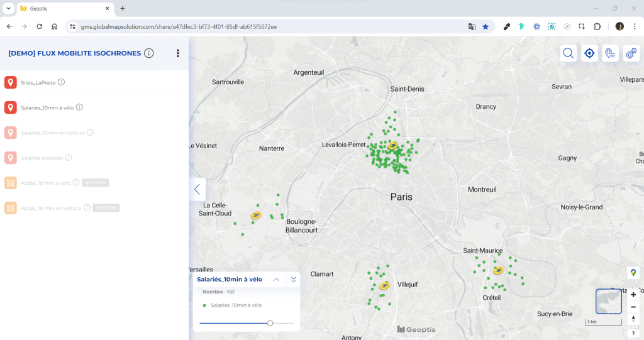Click the POLYGON tag of Accès_10 min à vélo
This screenshot has height=340, width=644.
tap(96, 183)
